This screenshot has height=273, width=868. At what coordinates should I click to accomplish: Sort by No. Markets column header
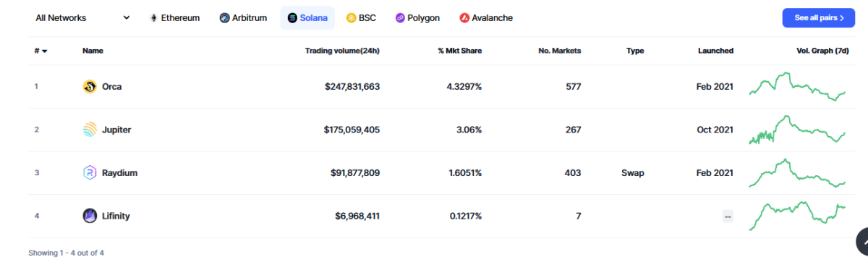pyautogui.click(x=560, y=51)
